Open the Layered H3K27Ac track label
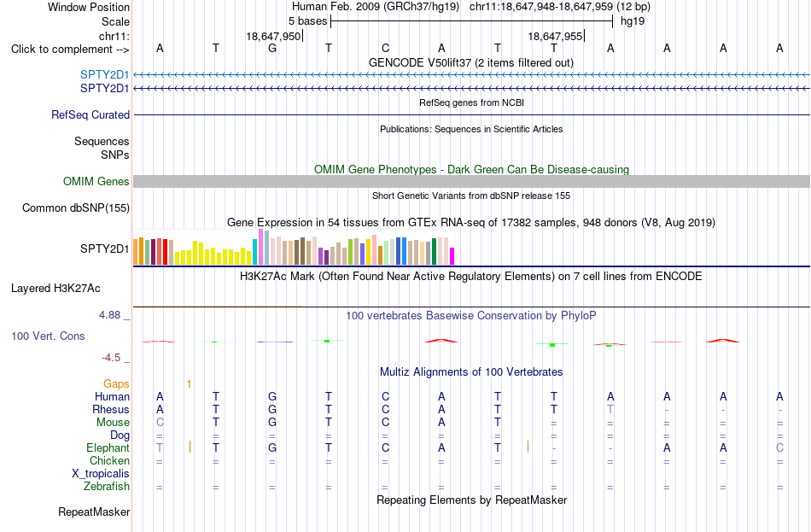This screenshot has width=811, height=532. (x=55, y=289)
